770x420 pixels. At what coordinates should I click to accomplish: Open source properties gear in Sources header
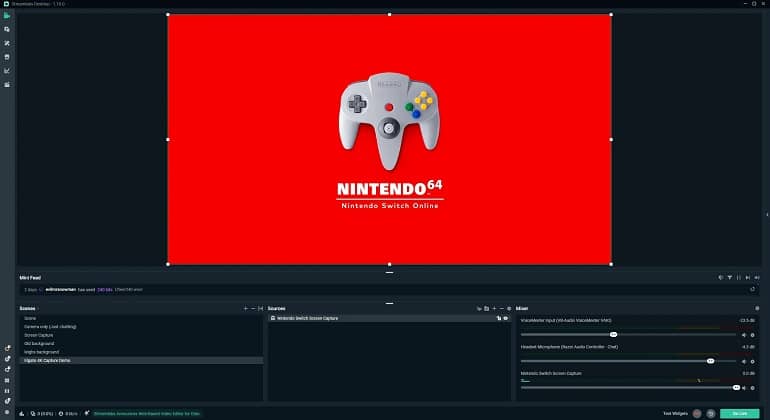pos(509,308)
